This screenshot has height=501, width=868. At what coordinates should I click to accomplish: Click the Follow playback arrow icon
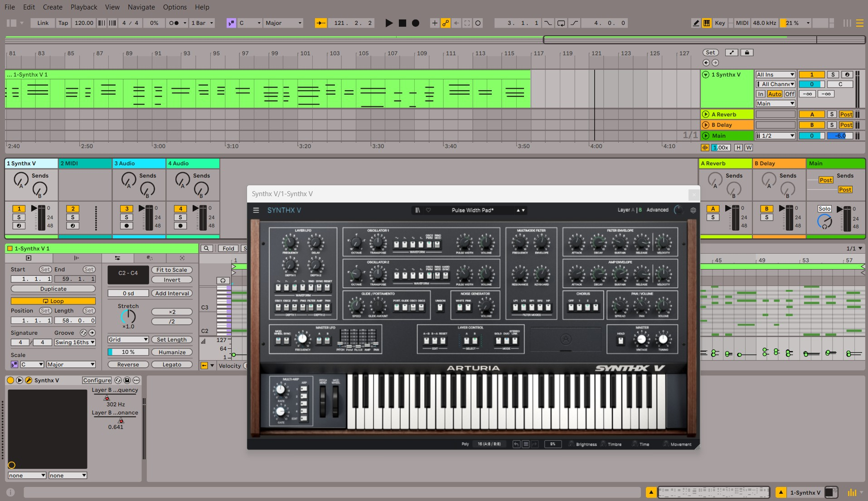320,23
